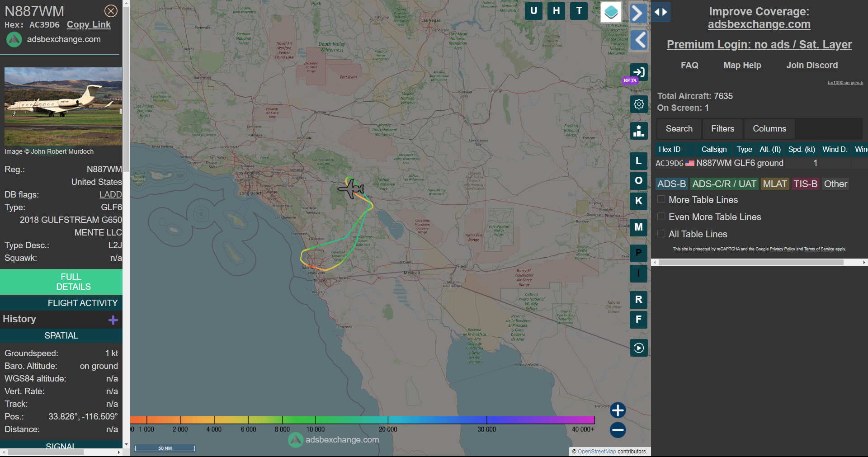Toggle the L map button
This screenshot has height=457, width=868.
(x=638, y=161)
